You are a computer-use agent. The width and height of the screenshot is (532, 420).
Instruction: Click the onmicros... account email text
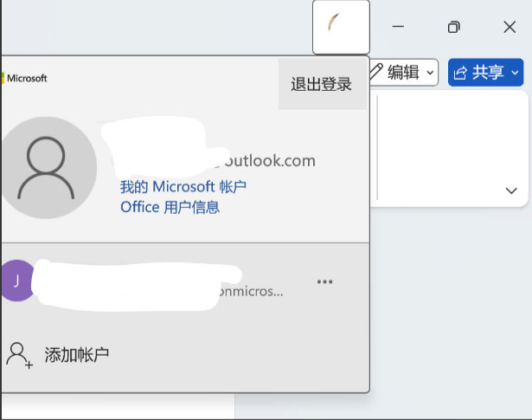click(250, 291)
